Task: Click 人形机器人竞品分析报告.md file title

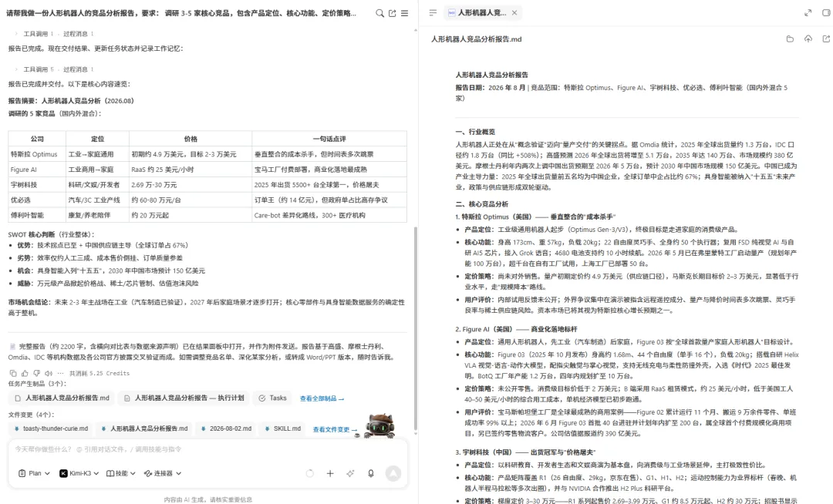Action: coord(476,39)
